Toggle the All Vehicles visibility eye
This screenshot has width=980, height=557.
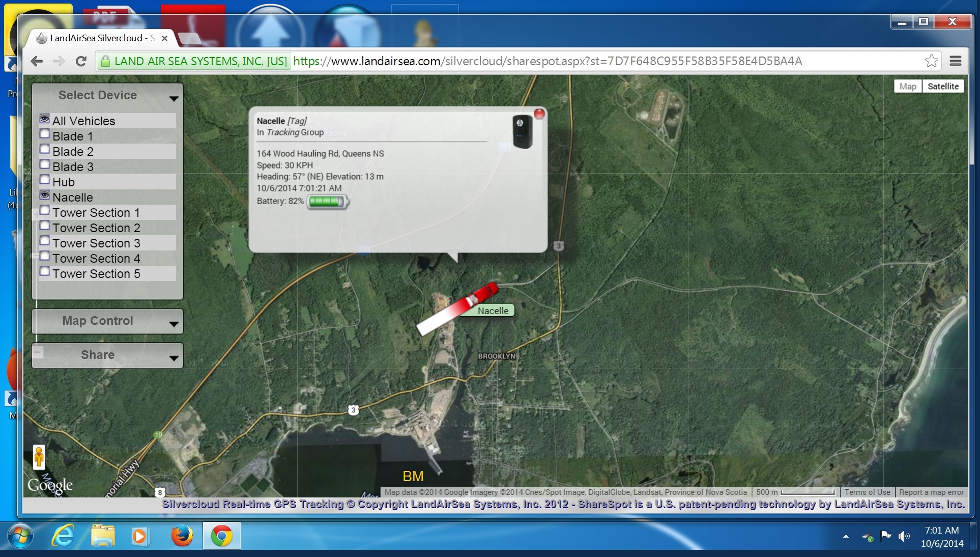(x=44, y=119)
